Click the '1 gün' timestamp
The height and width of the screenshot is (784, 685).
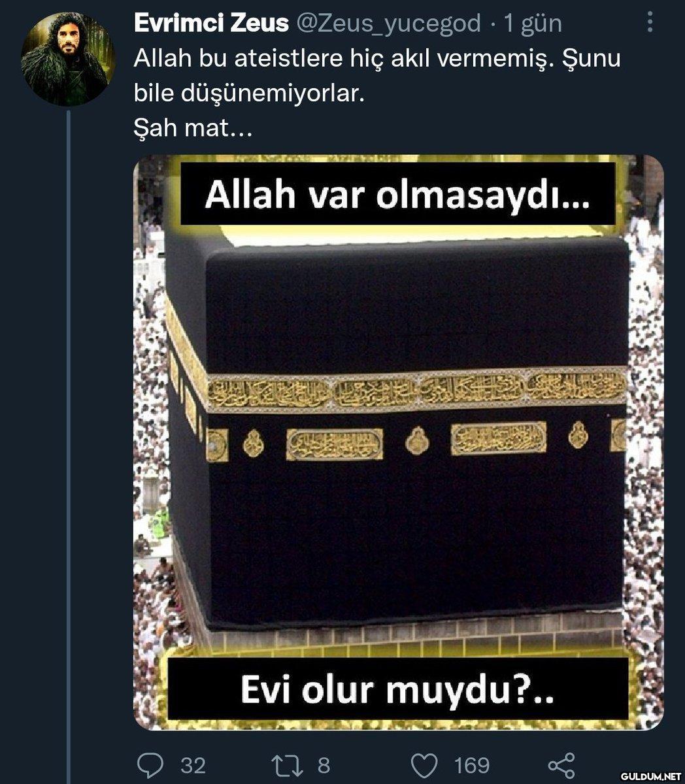click(533, 24)
